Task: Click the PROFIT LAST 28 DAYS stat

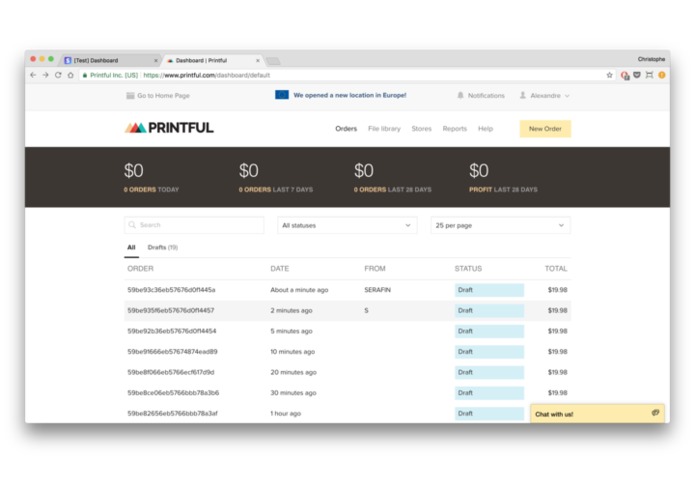Action: click(x=503, y=190)
